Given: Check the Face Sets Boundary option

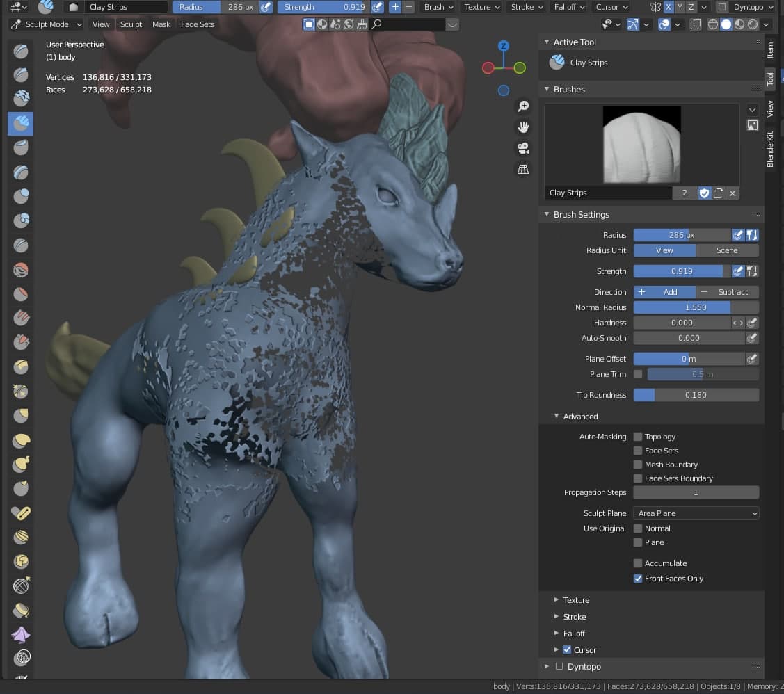Looking at the screenshot, I should 637,478.
